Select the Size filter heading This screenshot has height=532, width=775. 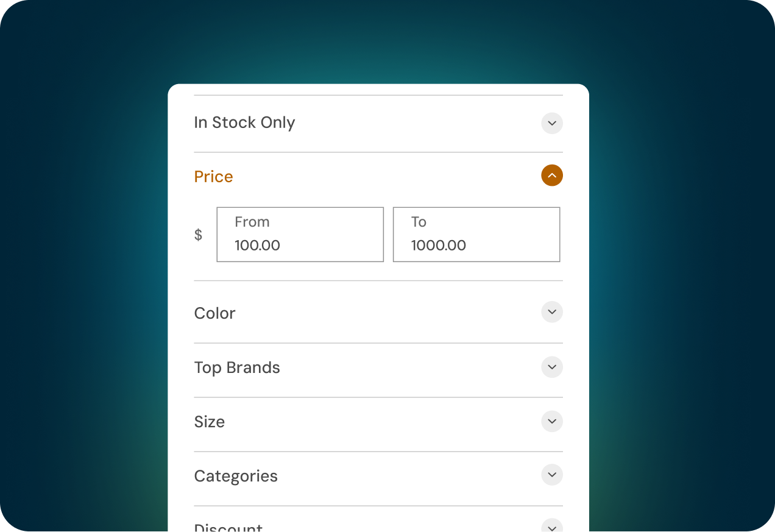pyautogui.click(x=209, y=422)
